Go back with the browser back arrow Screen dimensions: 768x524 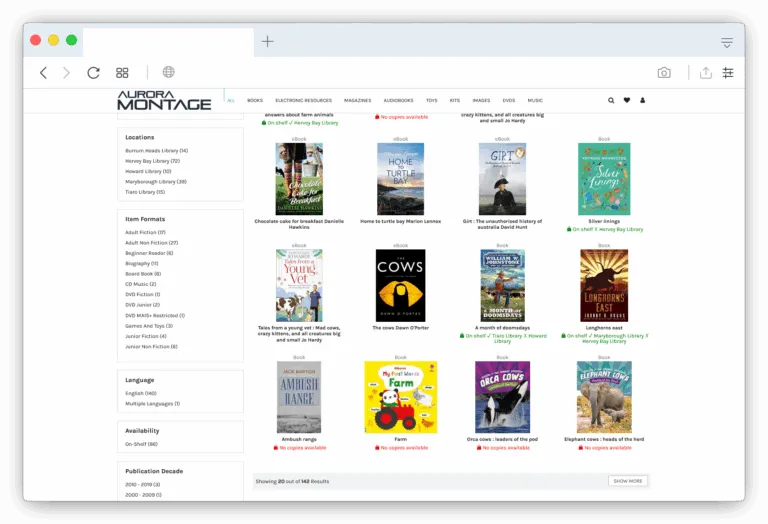point(43,73)
